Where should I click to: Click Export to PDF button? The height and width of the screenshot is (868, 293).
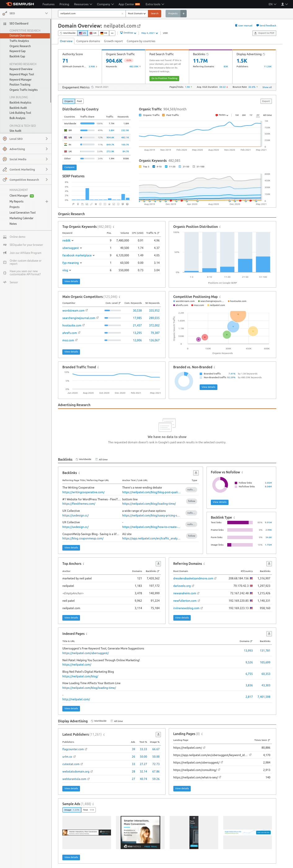[264, 33]
